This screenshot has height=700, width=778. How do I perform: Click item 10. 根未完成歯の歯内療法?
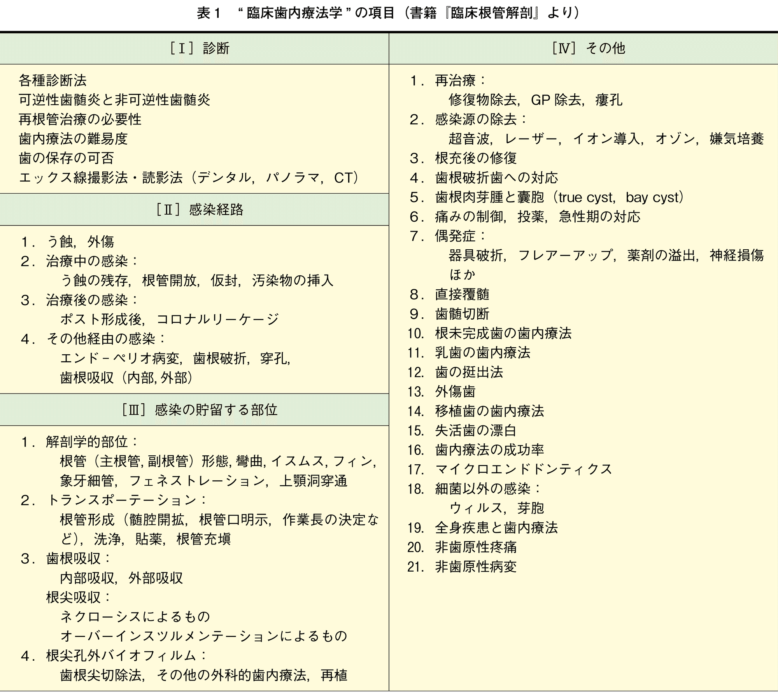tap(490, 333)
